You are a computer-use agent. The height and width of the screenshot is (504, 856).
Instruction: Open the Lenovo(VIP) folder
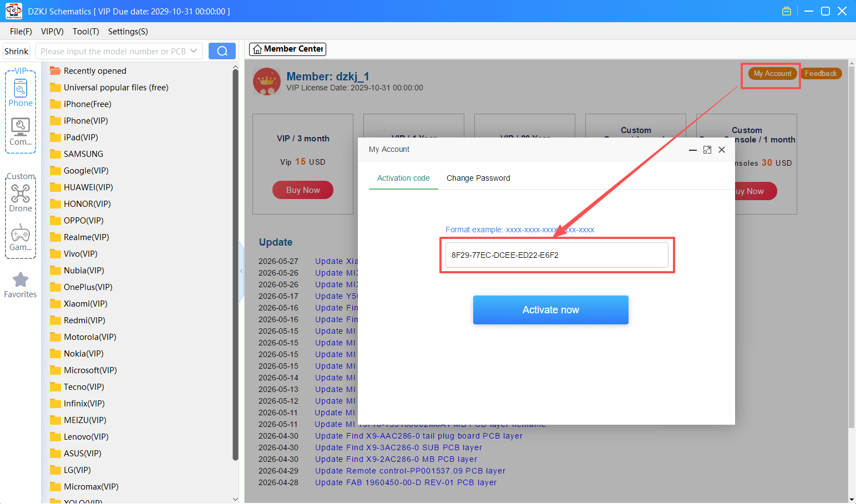79,437
